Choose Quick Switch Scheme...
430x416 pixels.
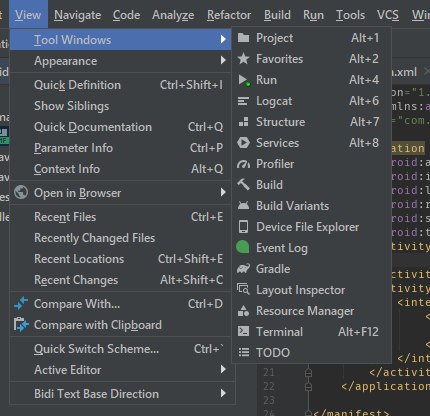[x=121, y=349]
